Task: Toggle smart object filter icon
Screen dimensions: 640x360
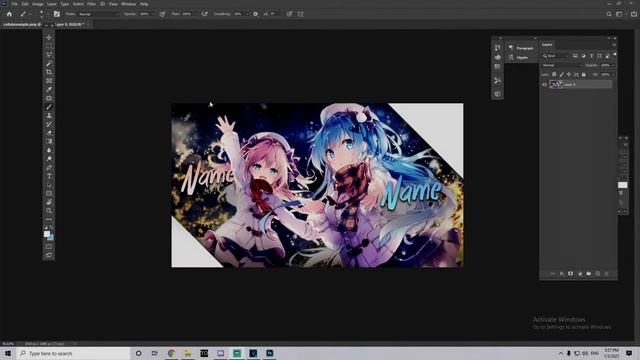Action: click(x=607, y=56)
